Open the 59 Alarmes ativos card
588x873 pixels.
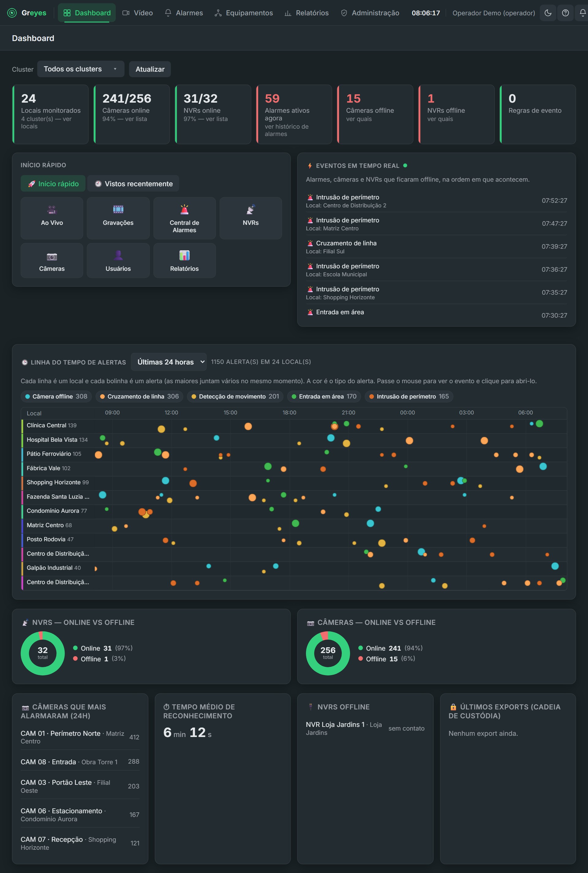tap(294, 114)
